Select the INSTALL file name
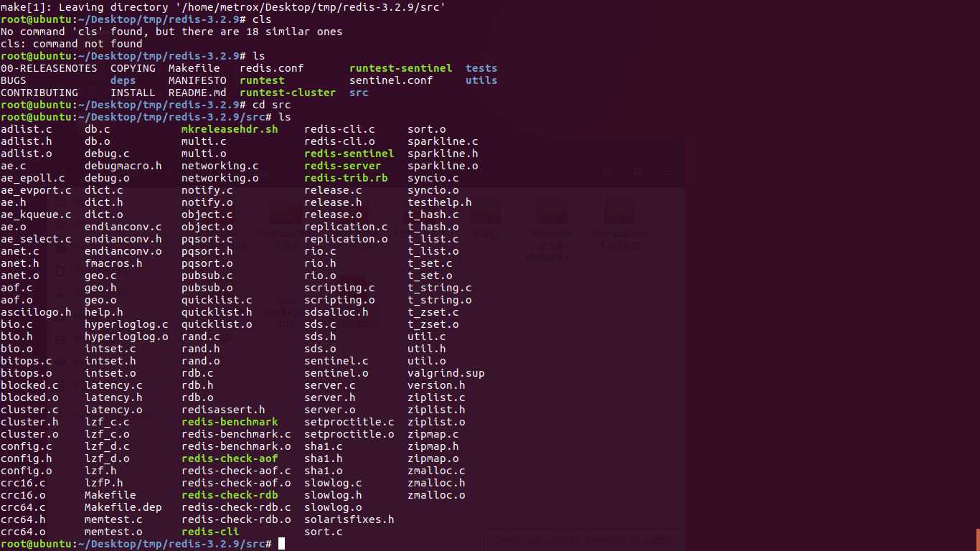This screenshot has width=980, height=551. 133,93
